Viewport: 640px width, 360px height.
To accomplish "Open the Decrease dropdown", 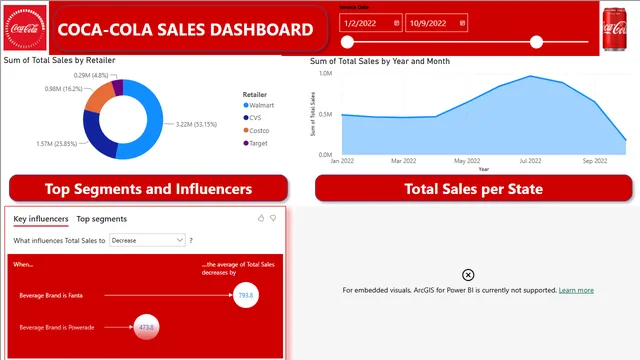I will (x=147, y=240).
